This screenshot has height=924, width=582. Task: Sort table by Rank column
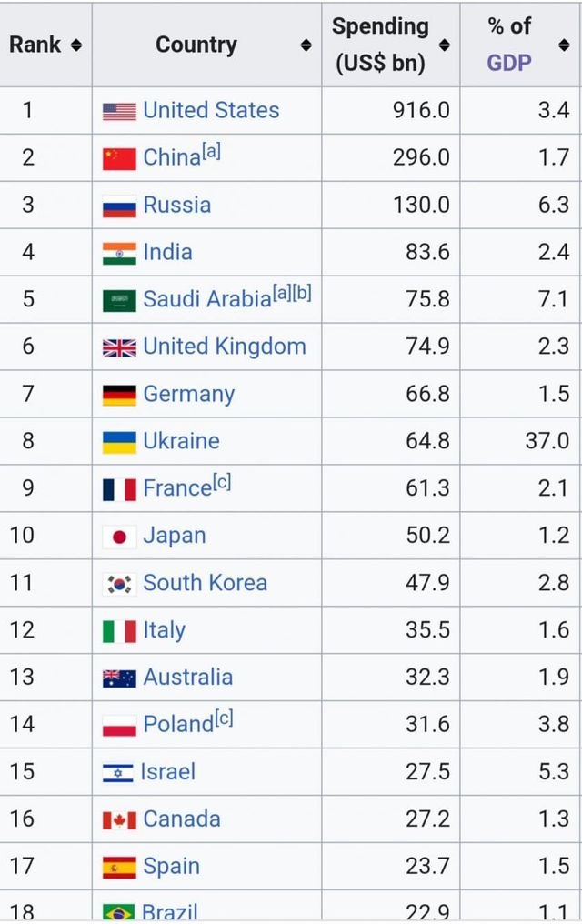(x=75, y=45)
